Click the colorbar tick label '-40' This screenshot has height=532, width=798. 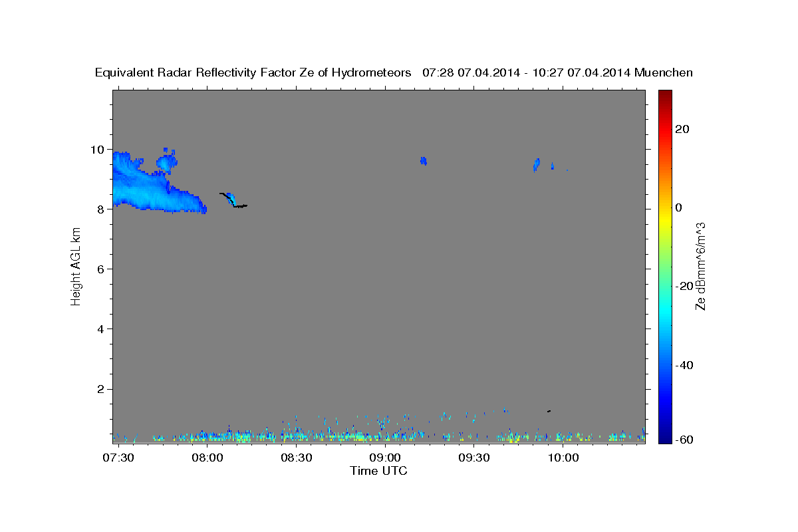tap(684, 365)
